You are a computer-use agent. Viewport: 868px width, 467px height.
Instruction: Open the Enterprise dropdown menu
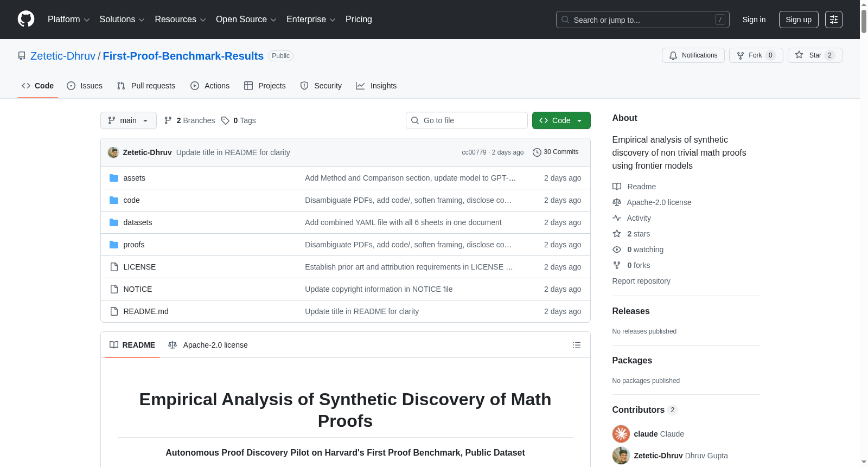(x=311, y=20)
